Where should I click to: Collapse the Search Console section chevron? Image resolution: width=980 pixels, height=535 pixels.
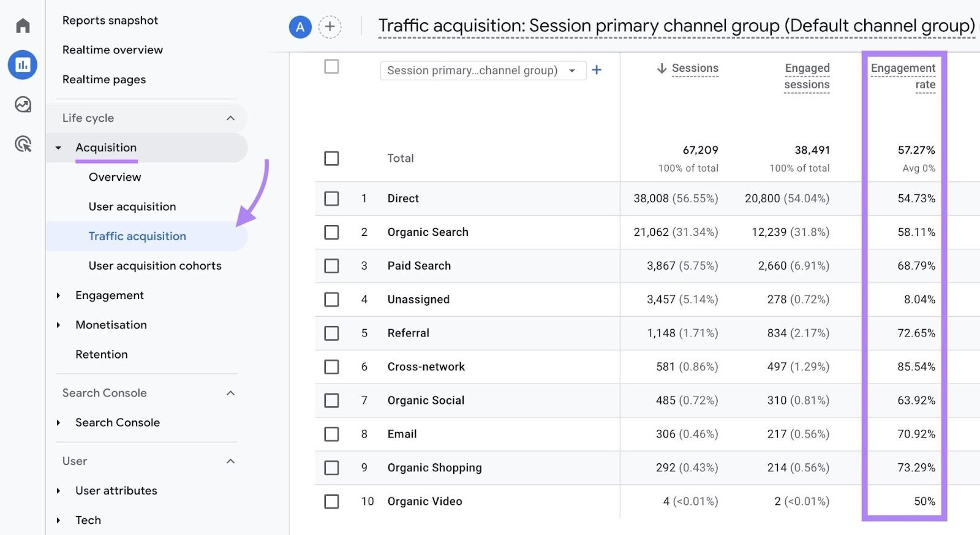230,393
